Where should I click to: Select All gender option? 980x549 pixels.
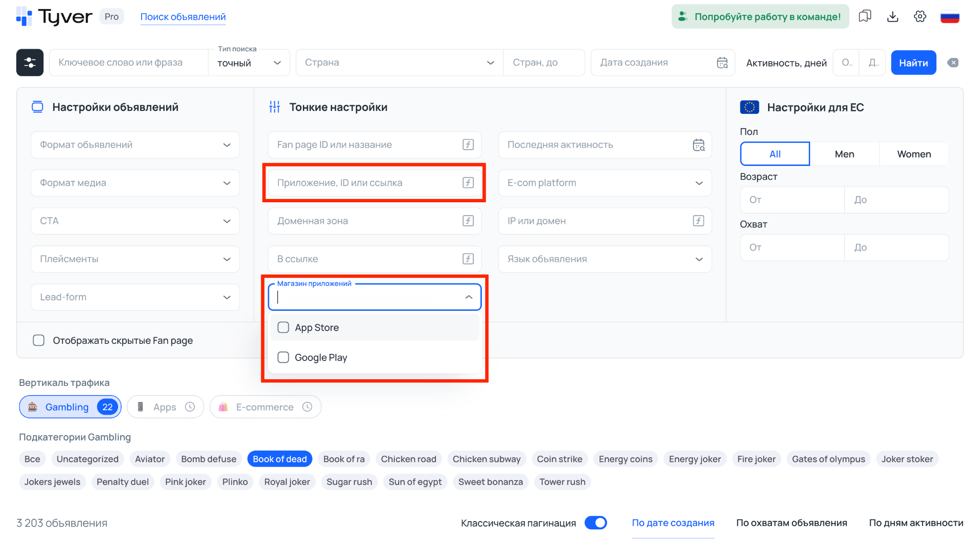(x=775, y=154)
